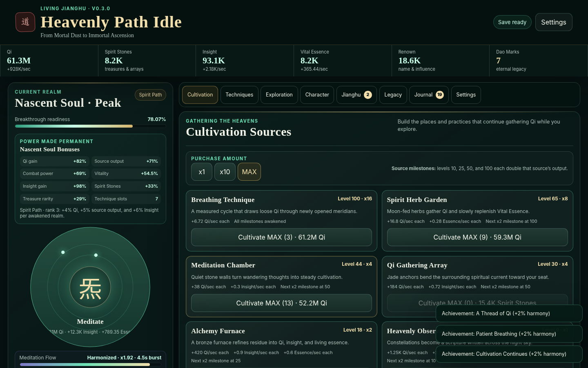This screenshot has width=588, height=368.
Task: Click the Source output +71% bonus
Action: pos(126,161)
